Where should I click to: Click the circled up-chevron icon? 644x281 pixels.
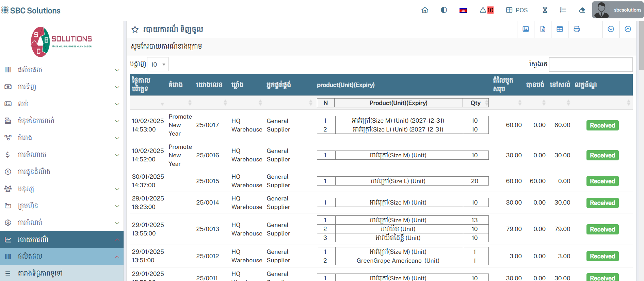click(628, 29)
